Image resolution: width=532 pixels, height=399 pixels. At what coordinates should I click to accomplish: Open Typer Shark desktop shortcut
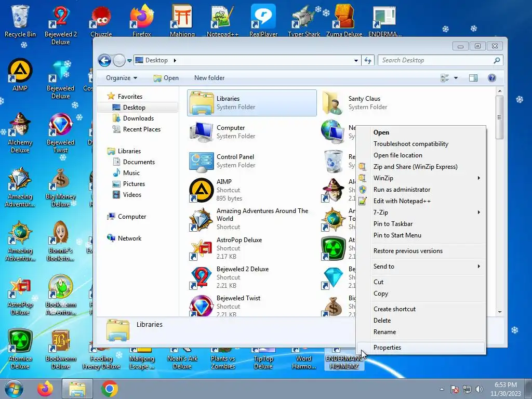tap(303, 20)
